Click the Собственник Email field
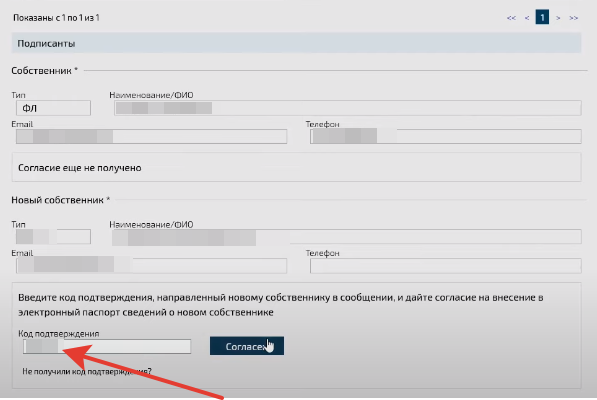The width and height of the screenshot is (597, 400). 152,136
